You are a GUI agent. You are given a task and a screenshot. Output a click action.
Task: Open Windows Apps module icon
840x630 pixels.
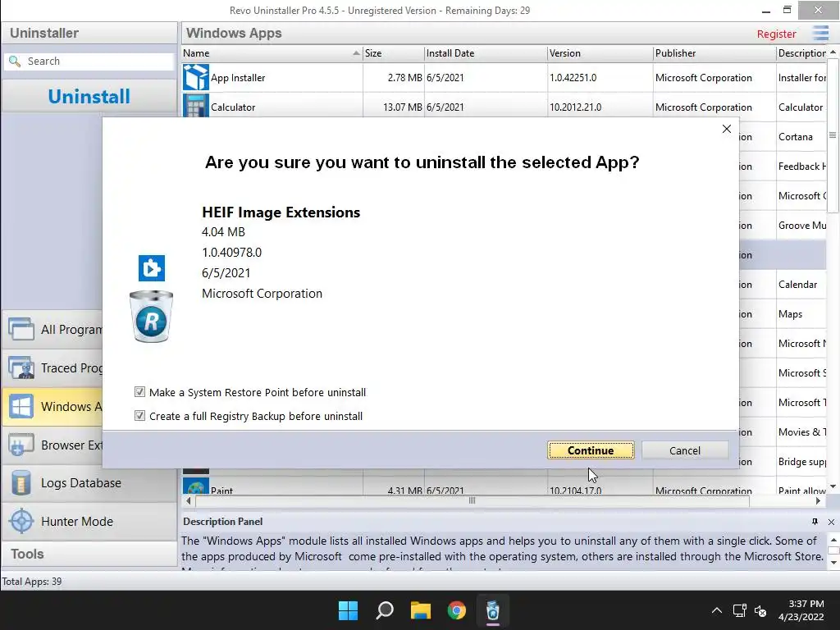(x=21, y=407)
